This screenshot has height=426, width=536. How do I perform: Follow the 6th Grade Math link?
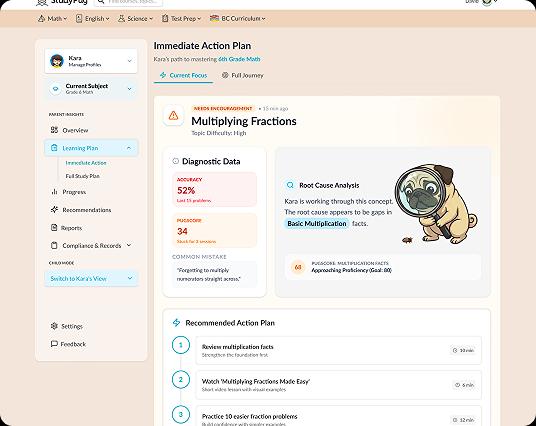[239, 59]
